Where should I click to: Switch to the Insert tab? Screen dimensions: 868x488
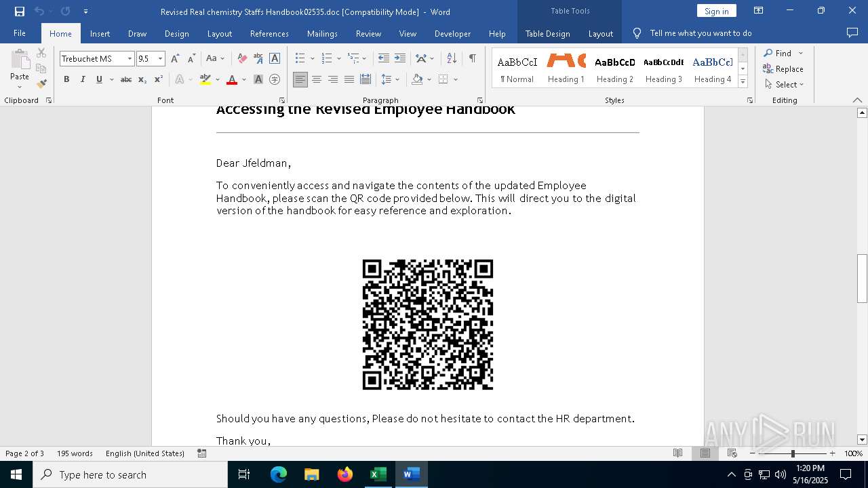(x=100, y=33)
